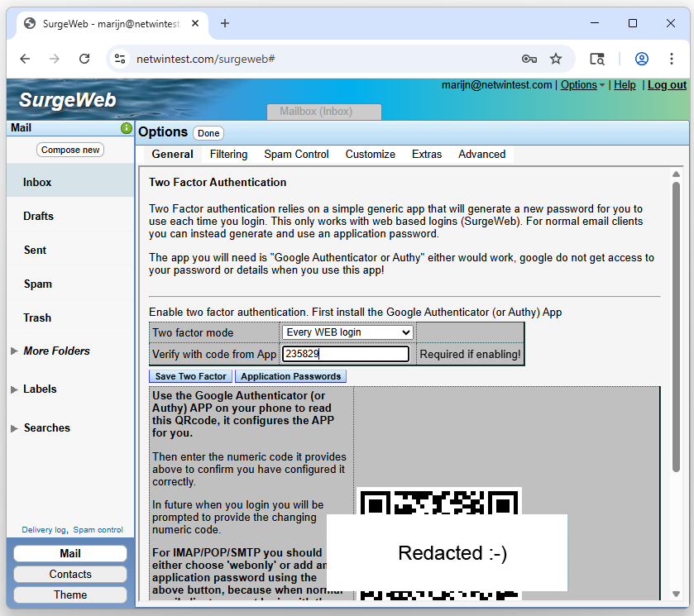The height and width of the screenshot is (616, 694).
Task: Open the Two factor mode dropdown
Action: click(347, 332)
